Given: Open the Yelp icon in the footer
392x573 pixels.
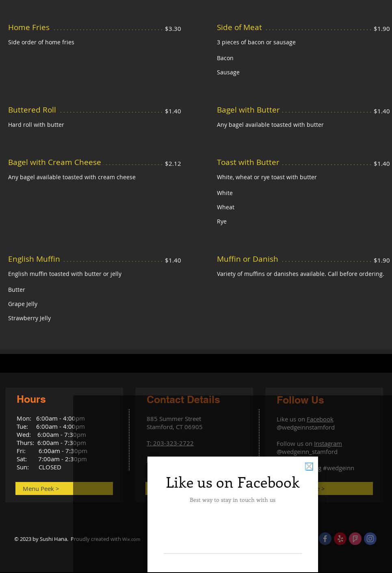Looking at the screenshot, I should point(340,538).
